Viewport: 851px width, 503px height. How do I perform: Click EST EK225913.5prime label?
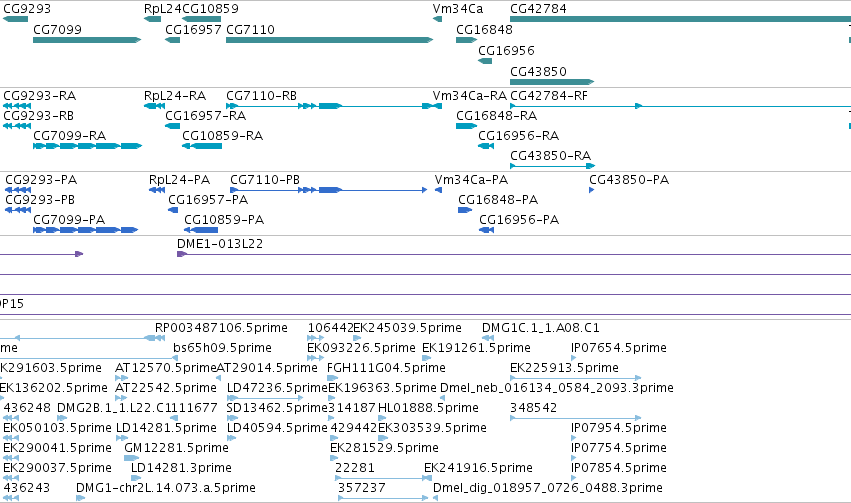click(x=564, y=368)
